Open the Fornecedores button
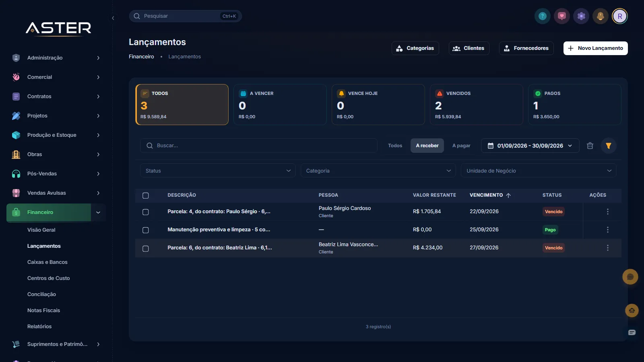 tap(526, 48)
